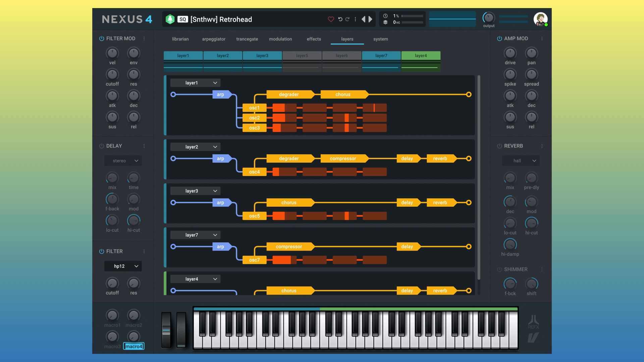The image size is (644, 362).
Task: Click osc5 oscillator block
Action: click(255, 216)
